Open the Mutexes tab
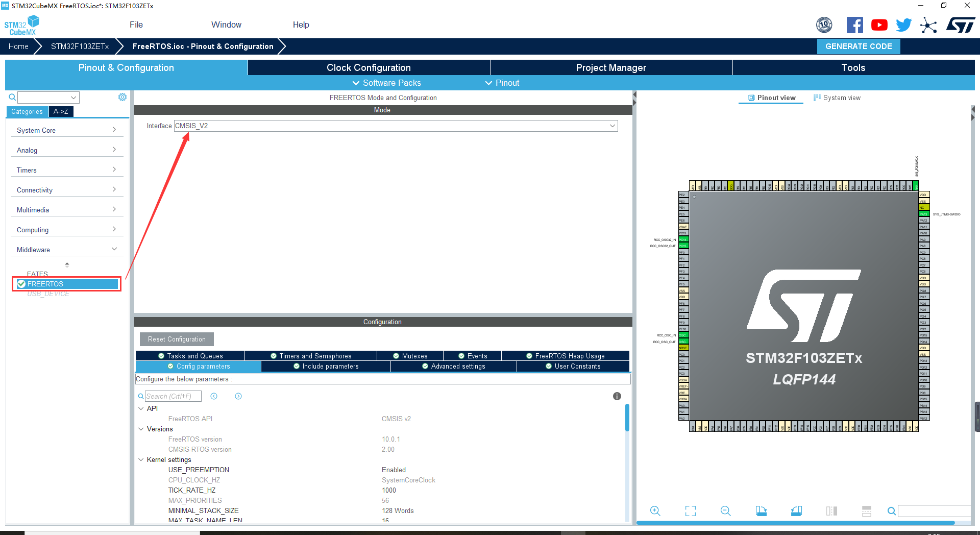This screenshot has height=535, width=980. pyautogui.click(x=410, y=356)
